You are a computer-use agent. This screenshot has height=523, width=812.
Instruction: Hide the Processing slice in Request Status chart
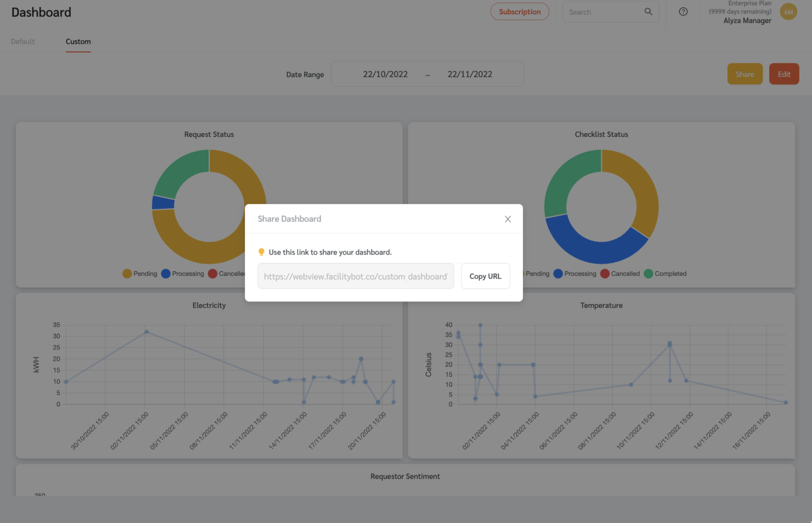[165, 274]
